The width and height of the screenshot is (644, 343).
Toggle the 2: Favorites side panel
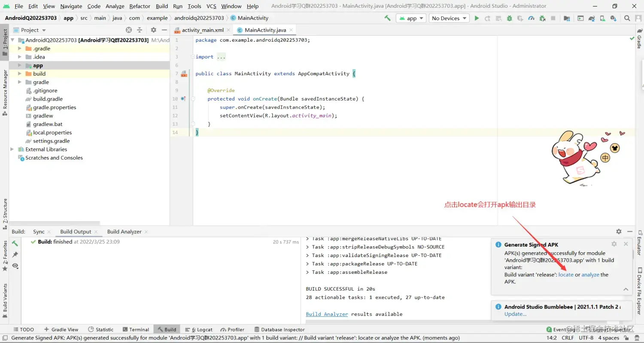pos(5,256)
